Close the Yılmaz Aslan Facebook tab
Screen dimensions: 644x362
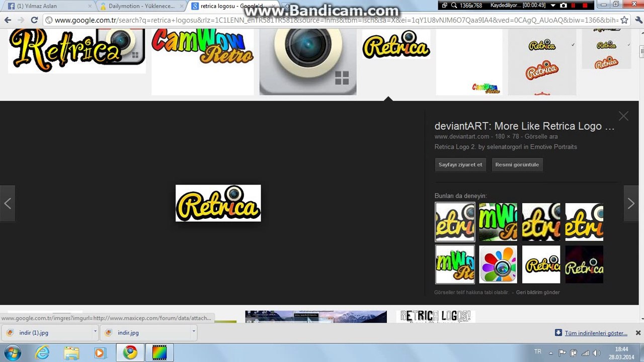point(90,6)
